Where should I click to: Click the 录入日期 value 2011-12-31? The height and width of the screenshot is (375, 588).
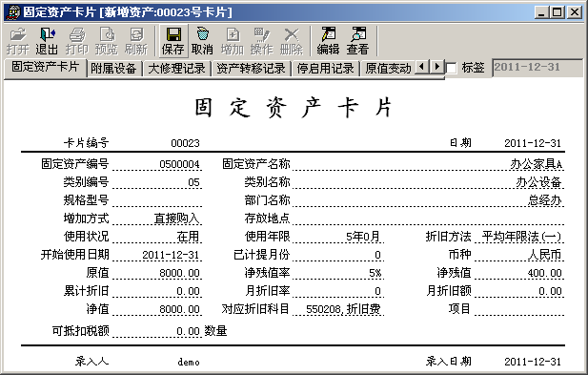pos(533,362)
